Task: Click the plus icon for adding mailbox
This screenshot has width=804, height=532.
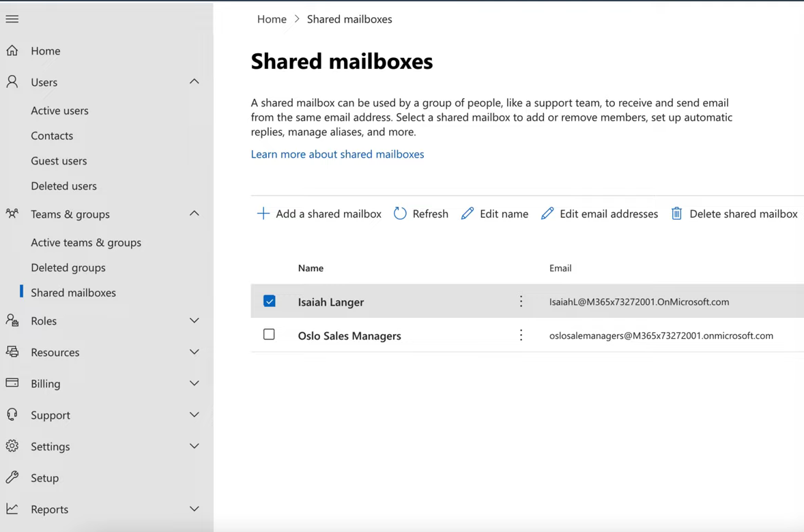Action: tap(263, 213)
